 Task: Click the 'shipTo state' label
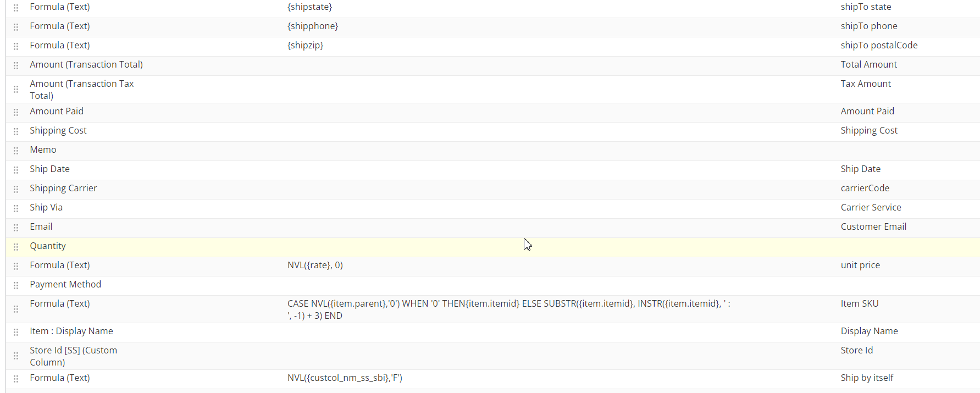[x=866, y=7]
